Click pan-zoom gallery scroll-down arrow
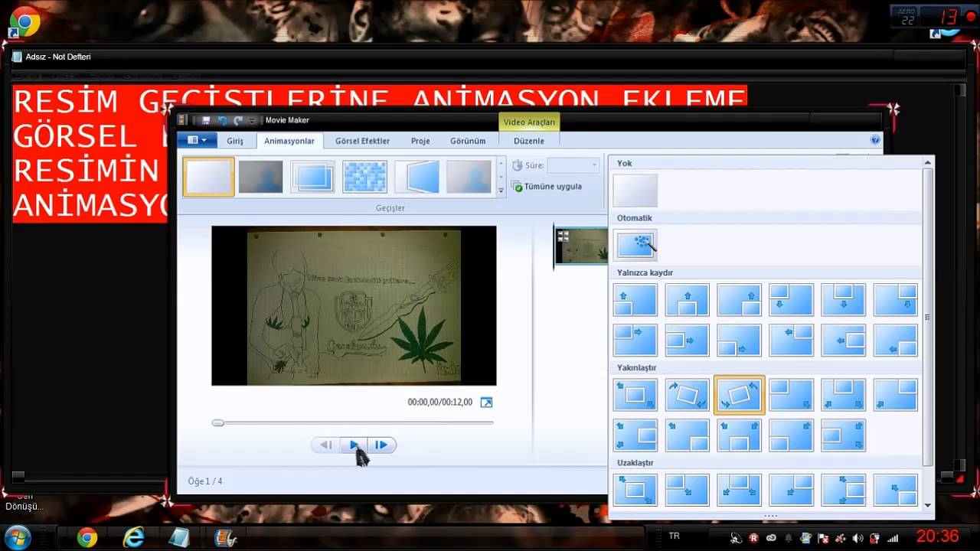980x551 pixels. [x=928, y=505]
